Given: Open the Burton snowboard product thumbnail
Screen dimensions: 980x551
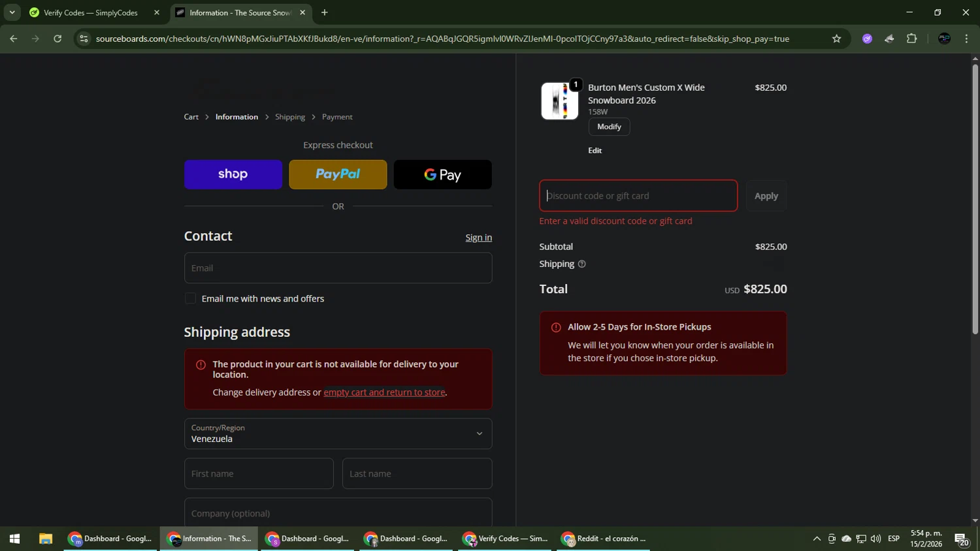Looking at the screenshot, I should point(560,101).
